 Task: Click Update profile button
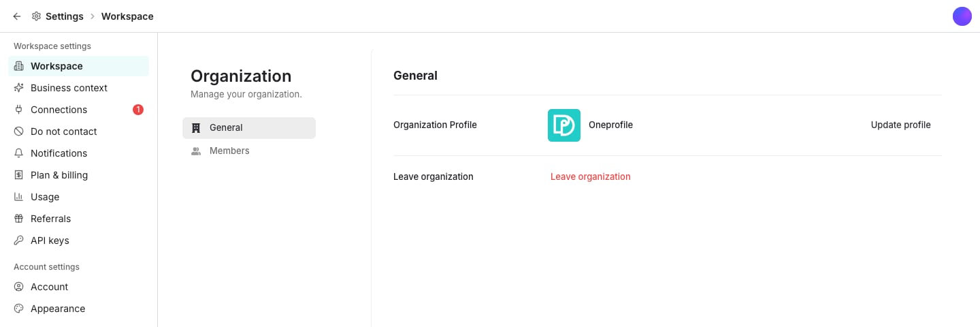click(x=900, y=125)
